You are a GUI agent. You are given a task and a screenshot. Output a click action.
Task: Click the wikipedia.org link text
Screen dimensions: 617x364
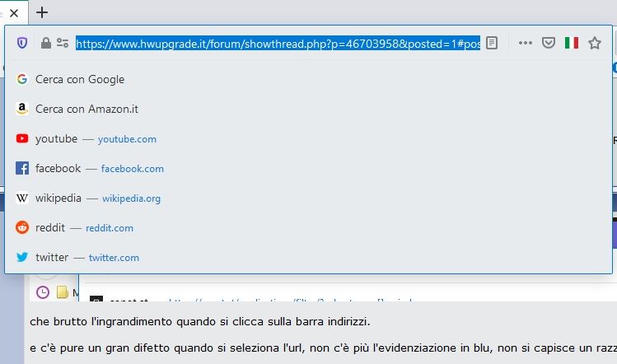tap(132, 198)
